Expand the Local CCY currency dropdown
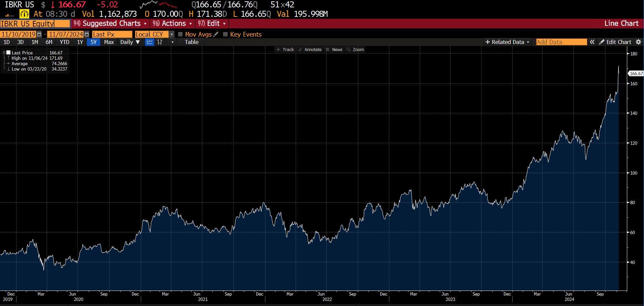Viewport: 644px width, 306px height. [x=172, y=34]
